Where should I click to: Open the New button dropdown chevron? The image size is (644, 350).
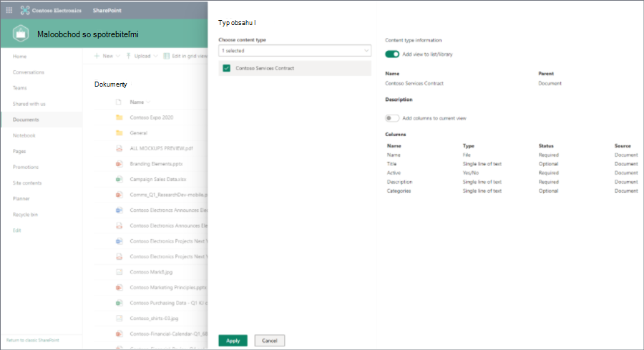(118, 56)
